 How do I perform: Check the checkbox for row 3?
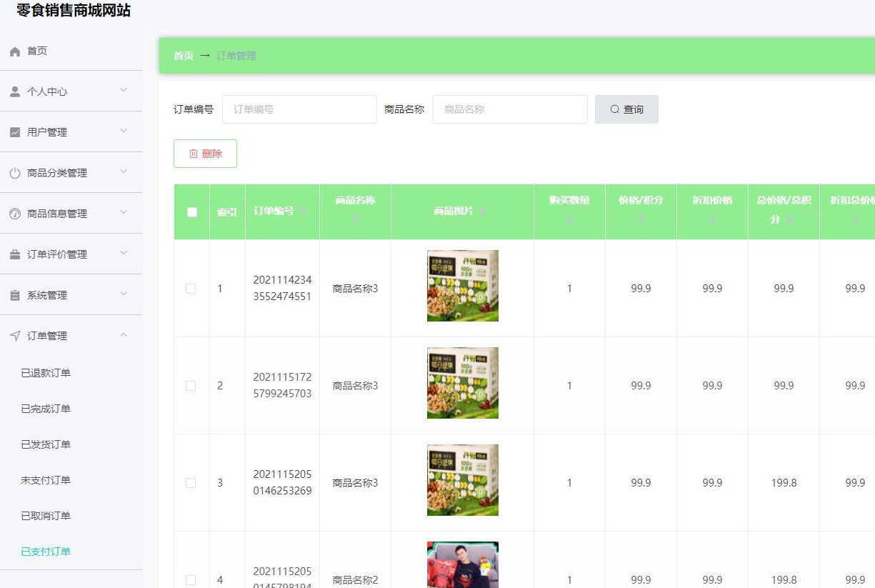191,483
